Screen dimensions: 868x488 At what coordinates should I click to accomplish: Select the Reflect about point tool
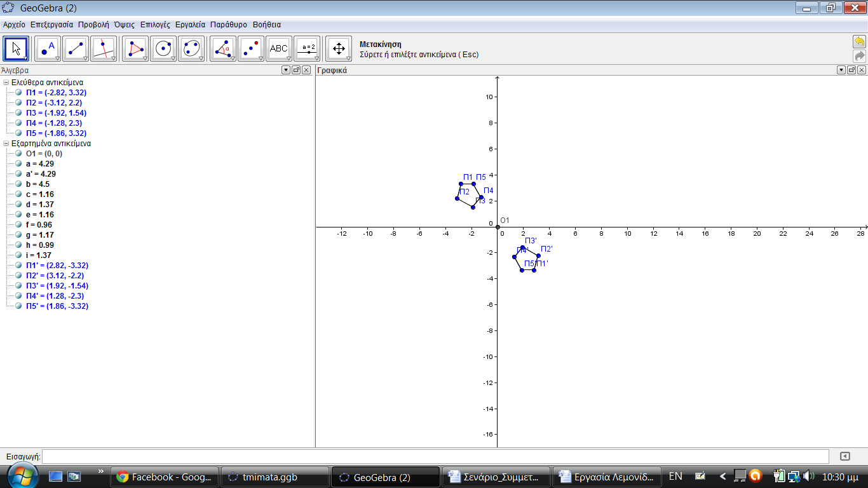click(x=251, y=48)
